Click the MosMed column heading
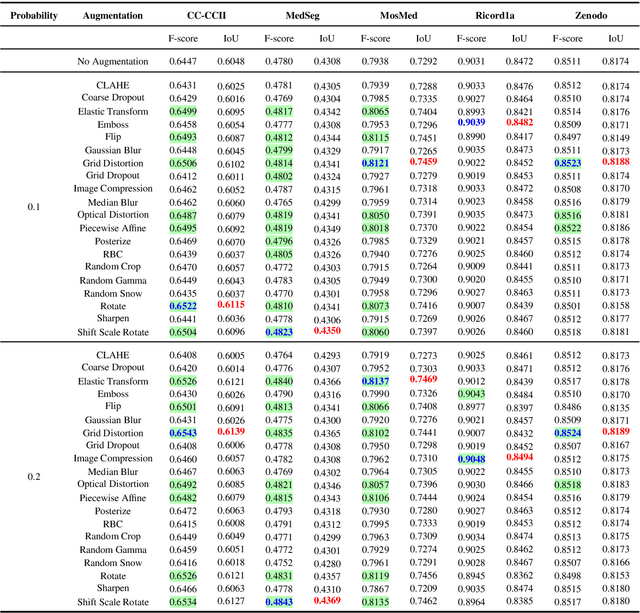Screen dimensions: 640x613 pyautogui.click(x=398, y=16)
